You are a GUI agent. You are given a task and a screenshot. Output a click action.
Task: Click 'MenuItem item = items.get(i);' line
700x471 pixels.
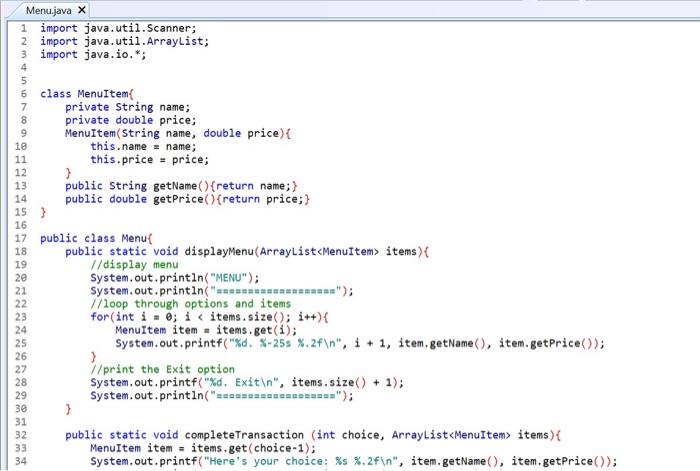[x=206, y=330]
